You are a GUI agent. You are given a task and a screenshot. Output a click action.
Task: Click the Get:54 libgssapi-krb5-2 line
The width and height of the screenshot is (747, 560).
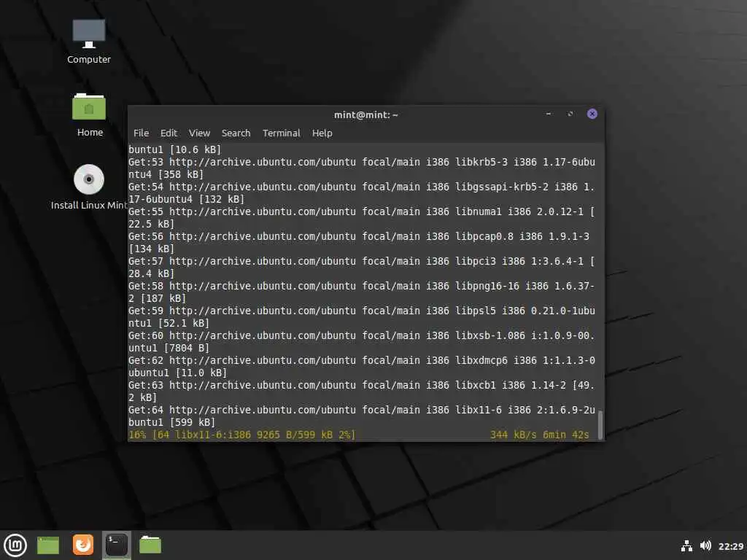tap(362, 187)
